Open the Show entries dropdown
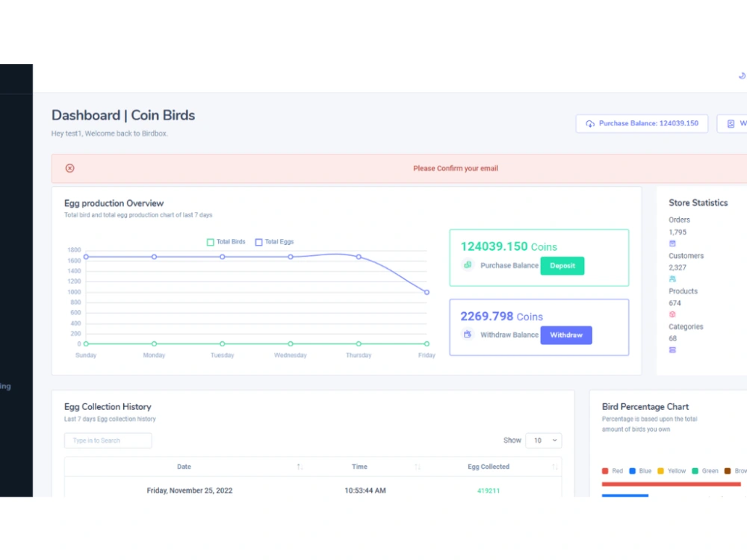Viewport: 747px width, 560px height. [x=544, y=441]
